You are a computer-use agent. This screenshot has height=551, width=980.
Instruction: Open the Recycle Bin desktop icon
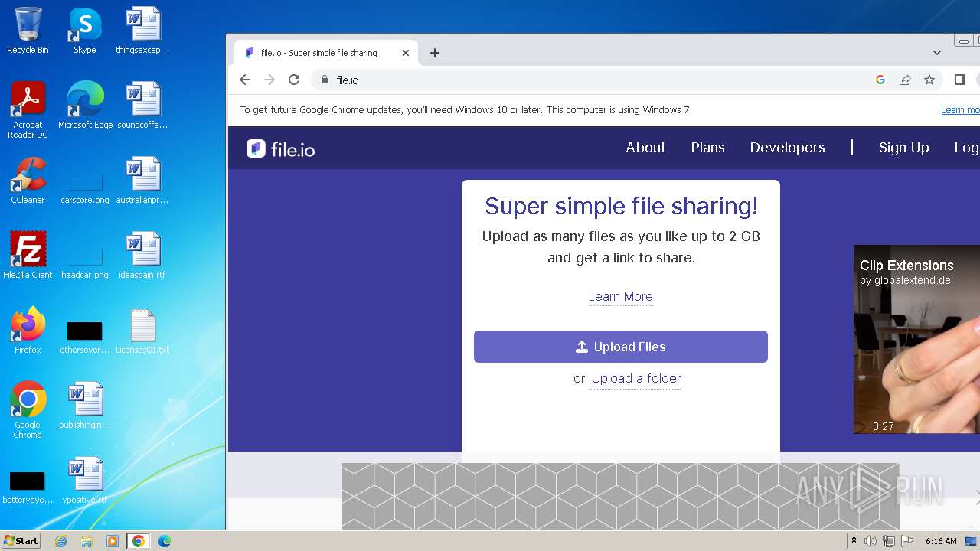click(x=28, y=31)
